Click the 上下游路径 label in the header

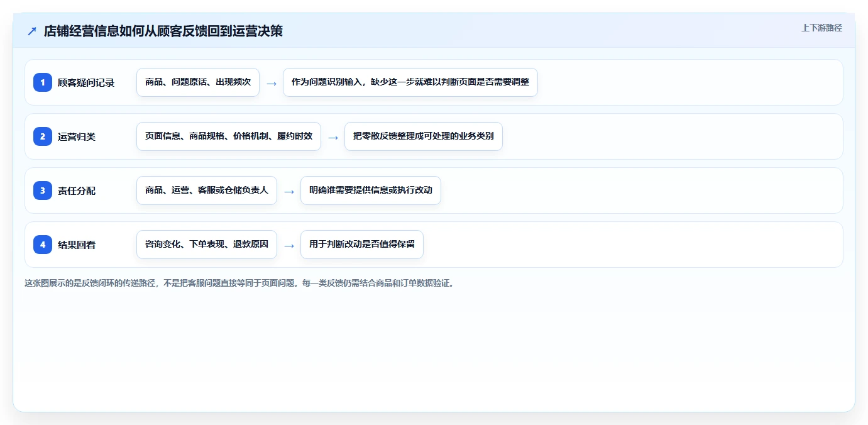pos(821,28)
